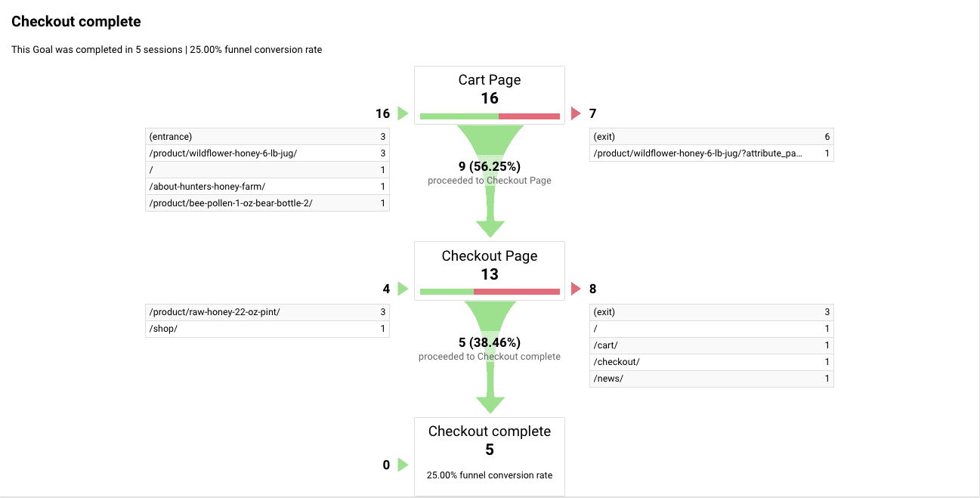Open the Checkout complete goal box
Screen dimensions: 980x498
coord(490,456)
